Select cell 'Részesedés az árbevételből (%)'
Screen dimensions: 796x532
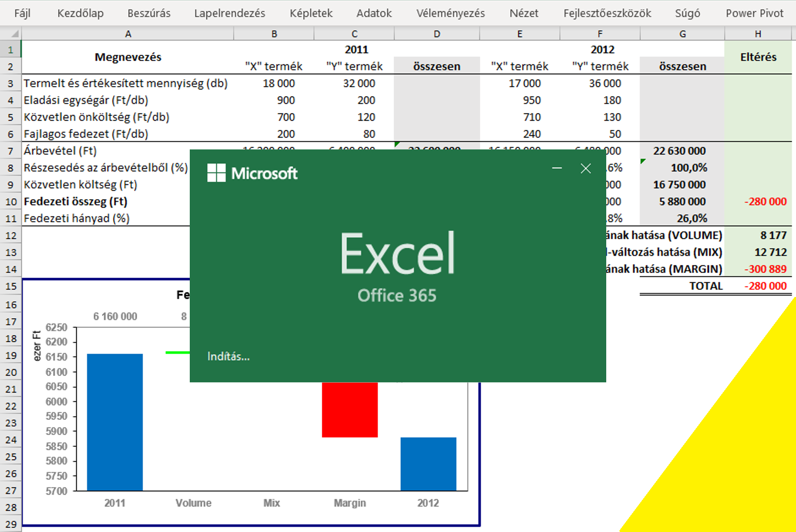click(106, 168)
